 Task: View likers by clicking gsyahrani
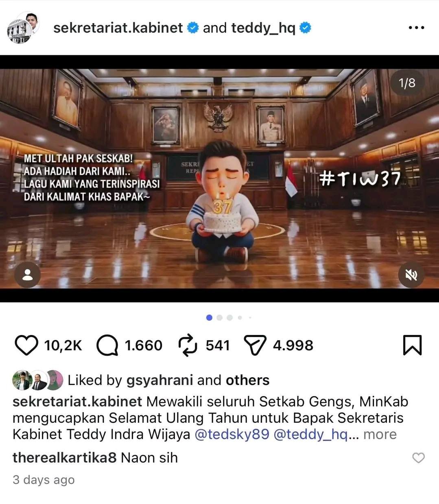pos(160,380)
